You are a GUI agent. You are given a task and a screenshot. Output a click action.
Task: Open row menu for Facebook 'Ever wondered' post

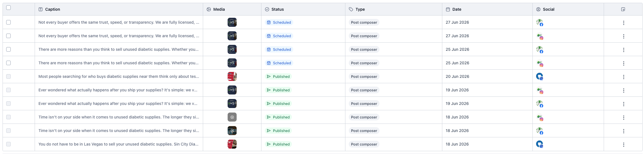623,104
